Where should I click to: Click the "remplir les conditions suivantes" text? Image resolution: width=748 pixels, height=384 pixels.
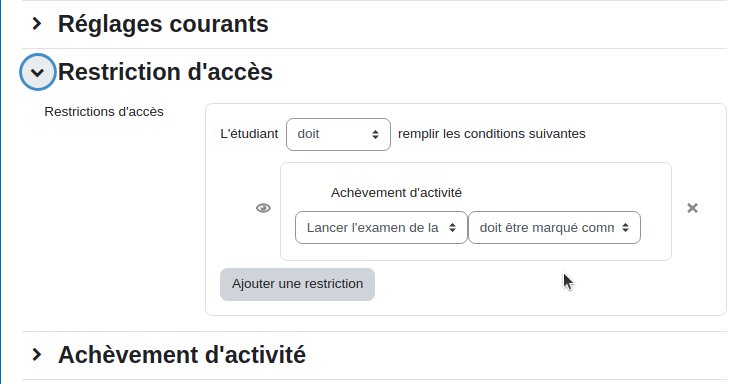(x=492, y=134)
